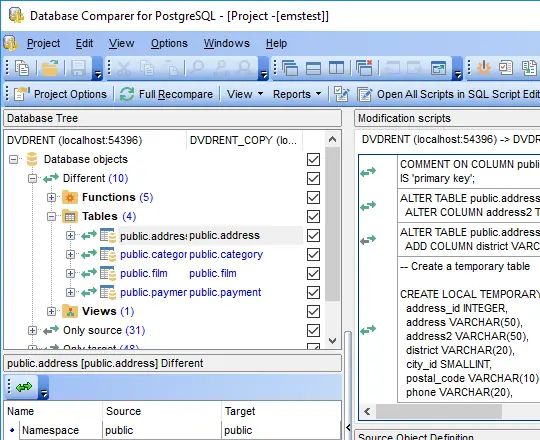Viewport: 540px width, 440px height.
Task: Click the Project Options button
Action: 61,94
